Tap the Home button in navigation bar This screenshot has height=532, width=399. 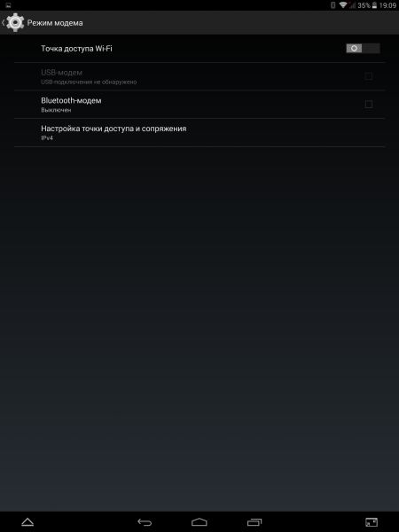coord(199,522)
